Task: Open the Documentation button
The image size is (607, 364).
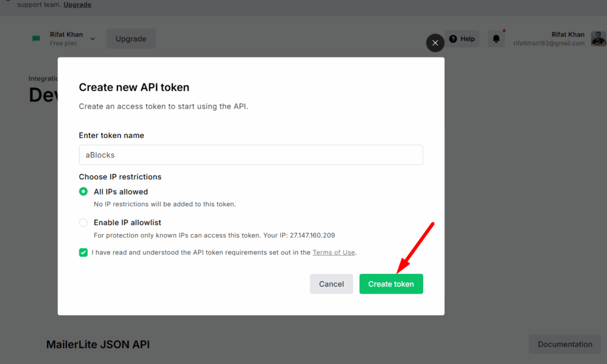Action: (565, 344)
